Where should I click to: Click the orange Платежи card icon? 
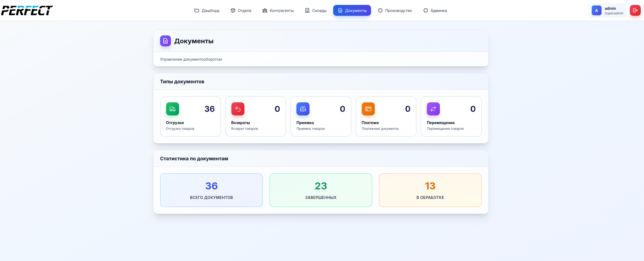pyautogui.click(x=368, y=109)
